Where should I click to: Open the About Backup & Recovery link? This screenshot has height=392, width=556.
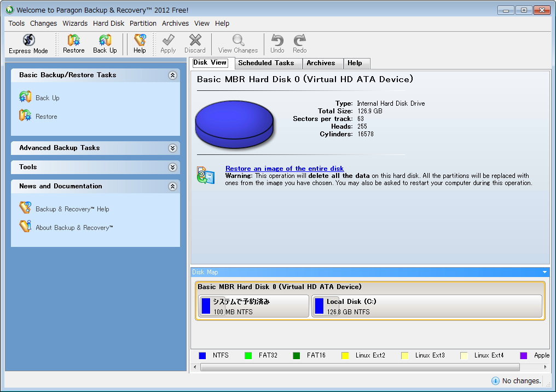(x=74, y=227)
